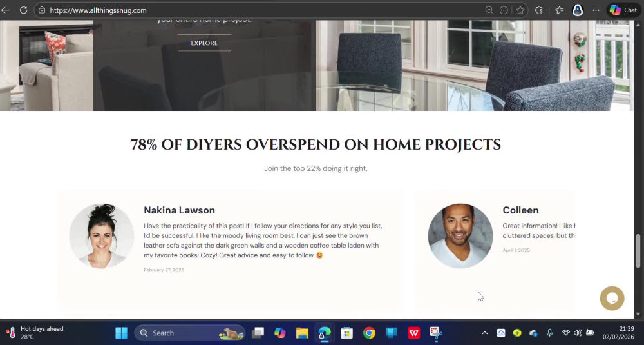Launch Copilot from the taskbar
Viewport: 644px width, 345px height.
click(x=279, y=333)
